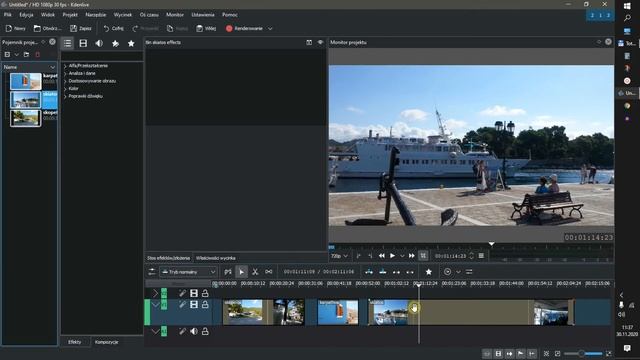Mute the audio track
Image resolution: width=640 pixels, height=360 pixels.
[x=194, y=331]
